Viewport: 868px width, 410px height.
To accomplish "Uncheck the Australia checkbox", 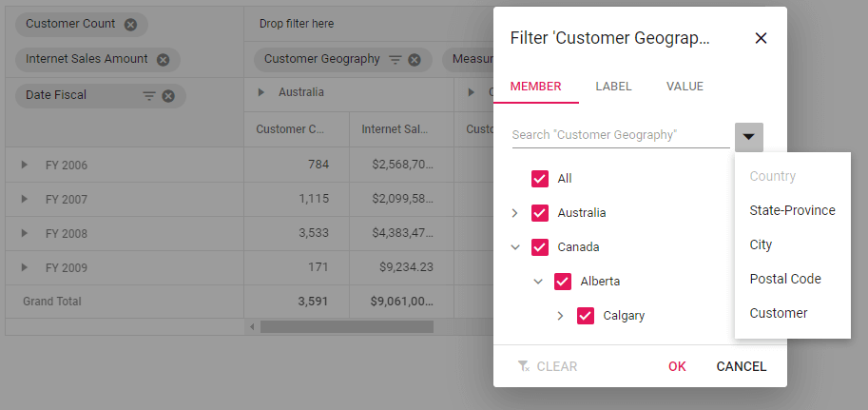I will pos(540,213).
